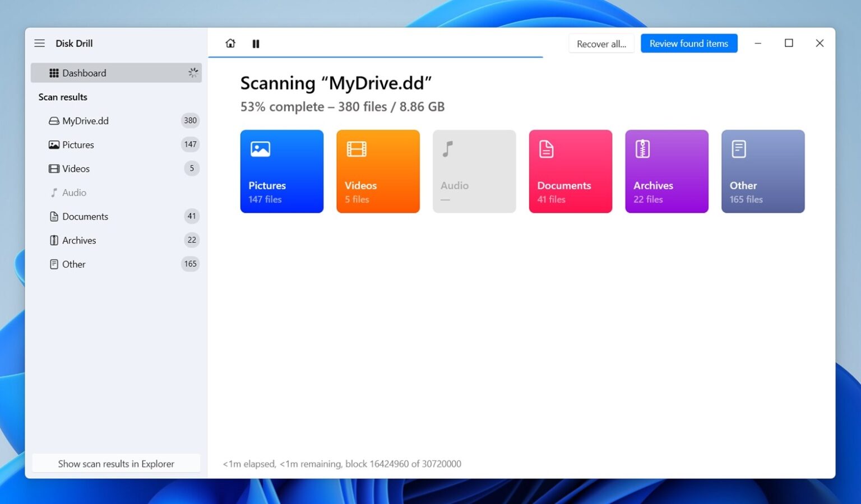Open the Dashboard grid icon
861x504 pixels.
coord(53,73)
